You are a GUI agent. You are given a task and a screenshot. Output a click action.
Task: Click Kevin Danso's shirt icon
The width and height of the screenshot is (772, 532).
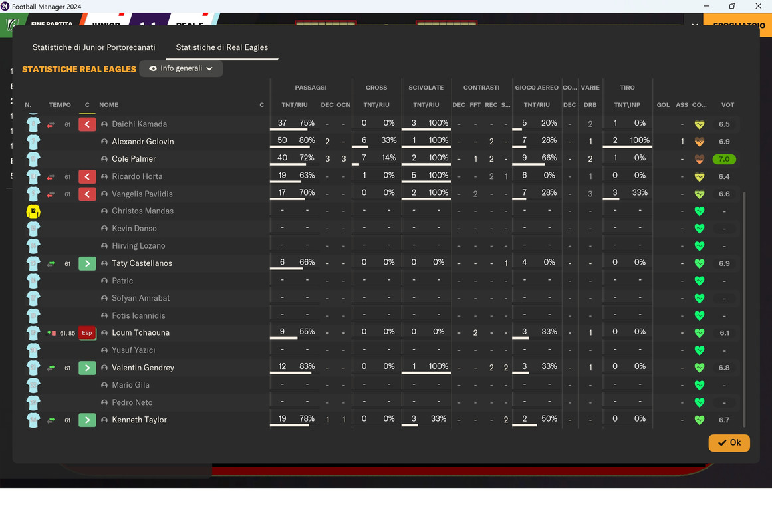pyautogui.click(x=33, y=229)
